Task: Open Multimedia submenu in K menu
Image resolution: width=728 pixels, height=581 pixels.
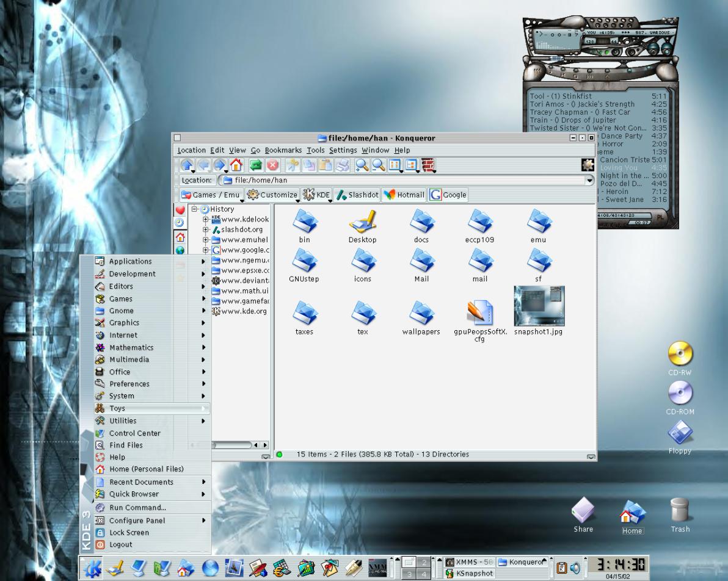Action: point(151,359)
